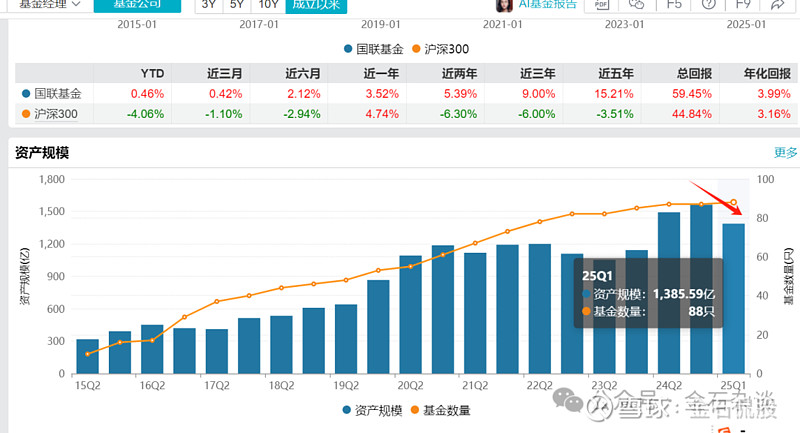Click the F5 refresh shortcut button
The width and height of the screenshot is (800, 433).
674,4
